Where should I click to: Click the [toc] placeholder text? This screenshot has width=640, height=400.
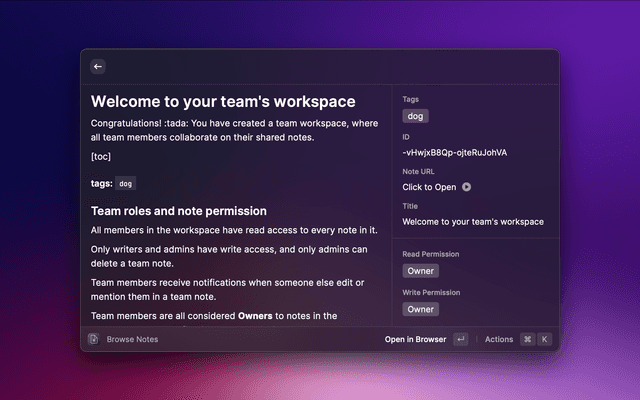pos(100,157)
